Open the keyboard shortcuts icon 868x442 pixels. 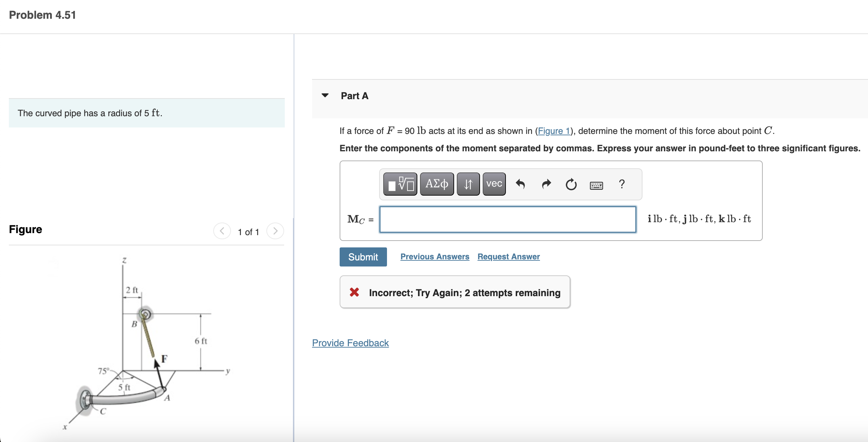click(x=596, y=185)
